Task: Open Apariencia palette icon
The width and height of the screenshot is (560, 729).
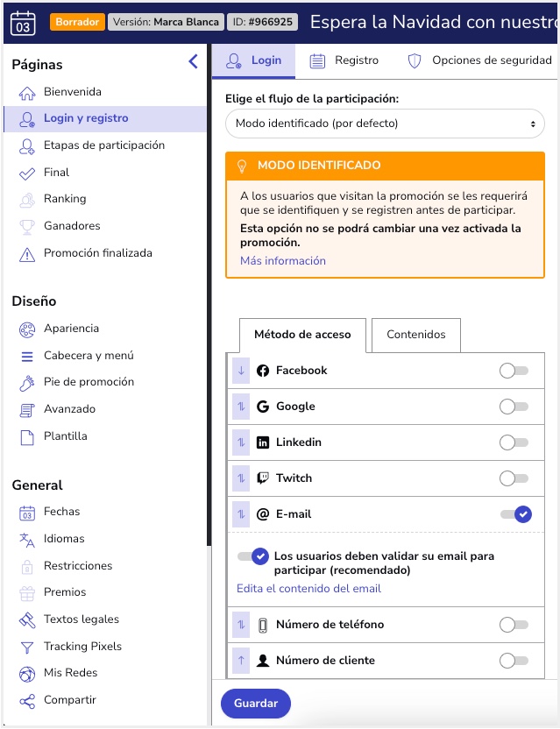Action: coord(27,329)
